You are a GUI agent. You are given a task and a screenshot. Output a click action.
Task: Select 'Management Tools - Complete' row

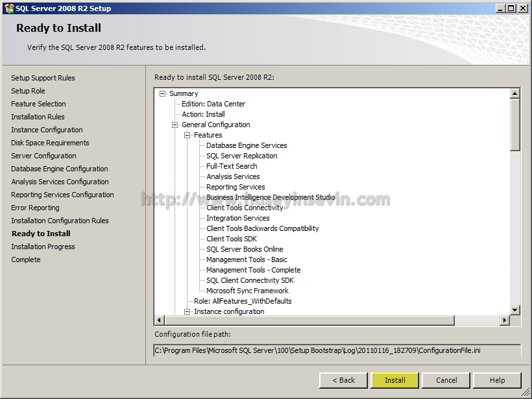[254, 270]
